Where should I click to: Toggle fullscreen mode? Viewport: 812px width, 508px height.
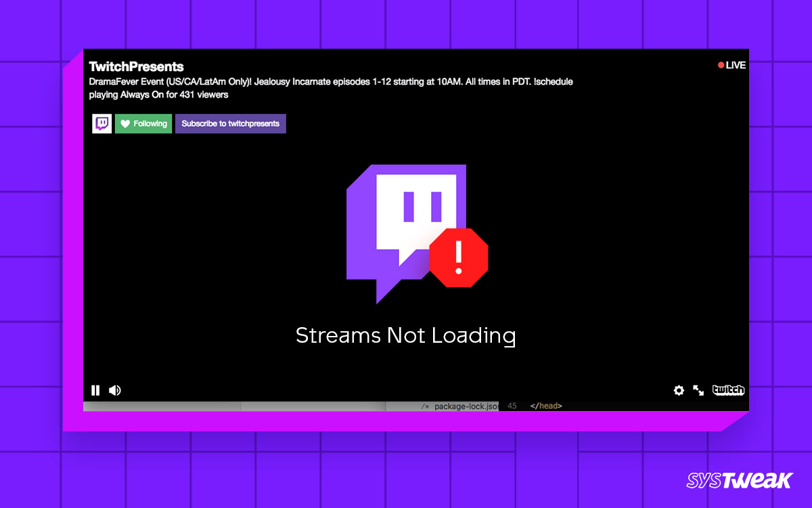tap(699, 390)
